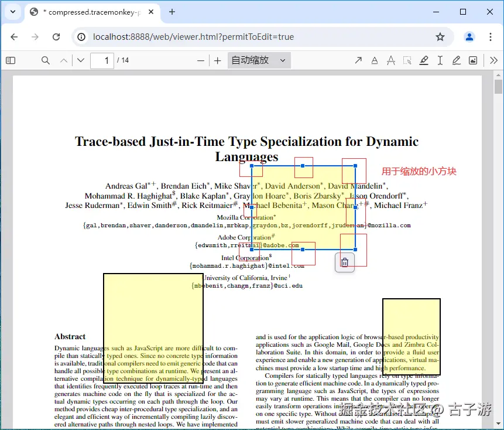
Task: Select the strikethrough text tool
Action: (x=391, y=60)
